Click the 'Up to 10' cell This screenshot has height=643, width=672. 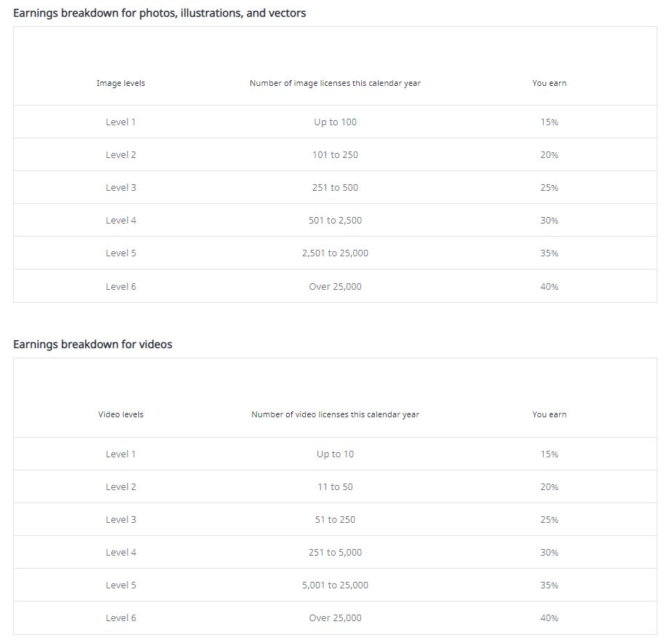click(335, 454)
